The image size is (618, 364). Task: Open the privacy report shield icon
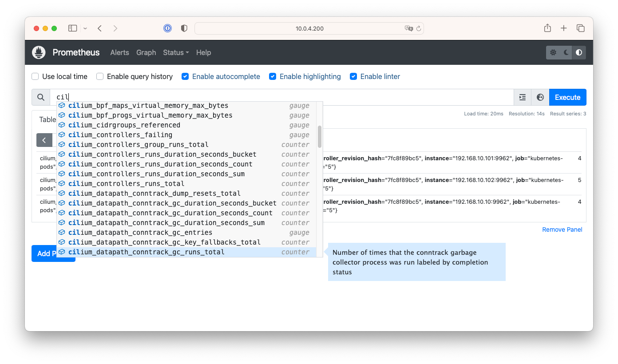[x=184, y=28]
